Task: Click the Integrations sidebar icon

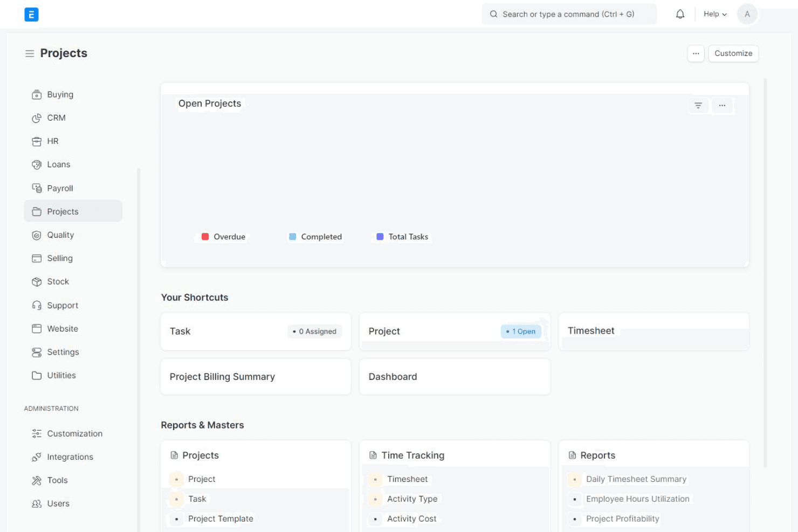Action: [37, 457]
